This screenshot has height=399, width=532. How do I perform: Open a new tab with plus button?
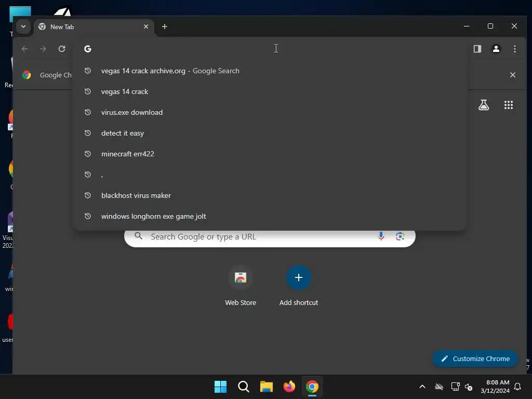[165, 26]
